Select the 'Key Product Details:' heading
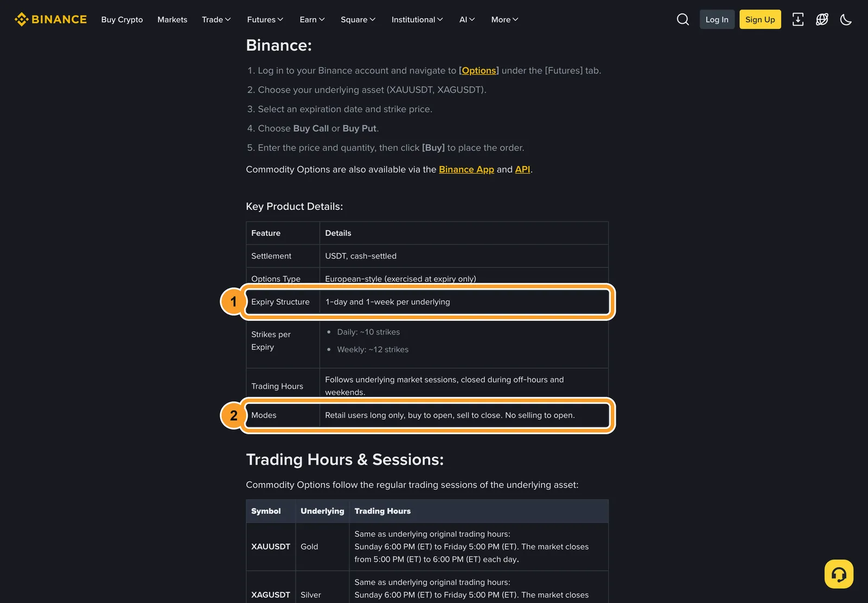Image resolution: width=868 pixels, height=603 pixels. click(x=295, y=206)
